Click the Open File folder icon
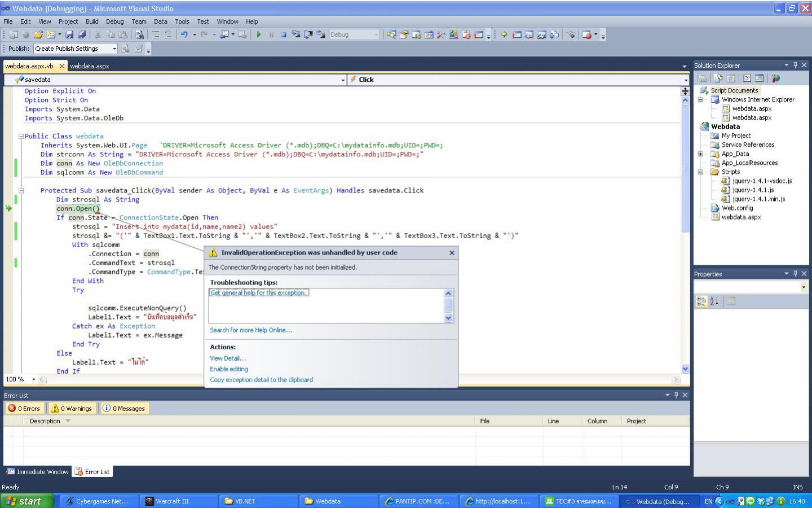The height and width of the screenshot is (508, 812). pyautogui.click(x=38, y=34)
